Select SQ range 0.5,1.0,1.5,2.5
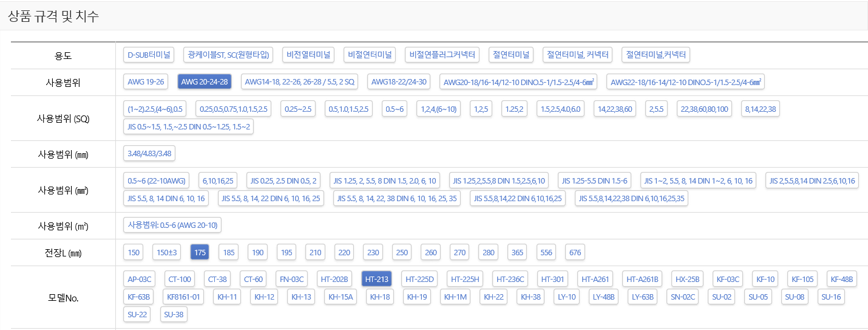This screenshot has width=868, height=330. (349, 109)
